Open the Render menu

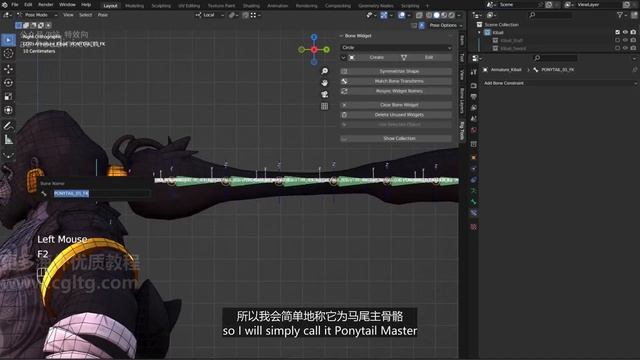(46, 5)
